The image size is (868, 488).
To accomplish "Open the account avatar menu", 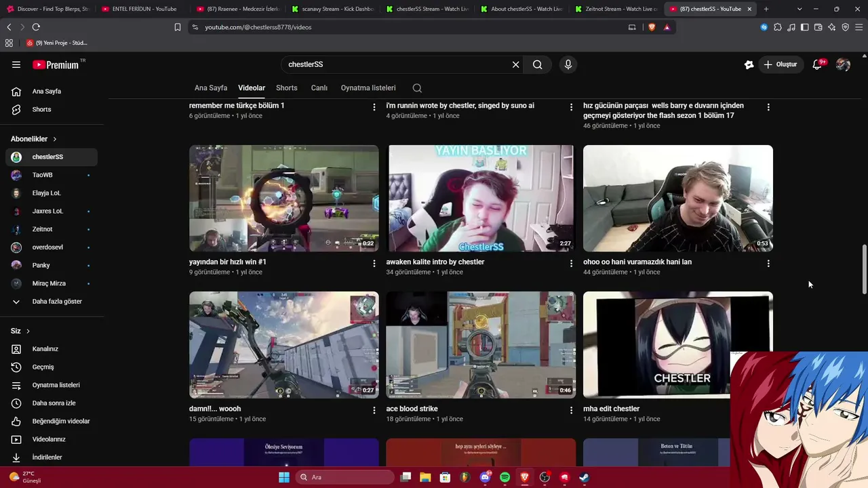I will (x=843, y=64).
